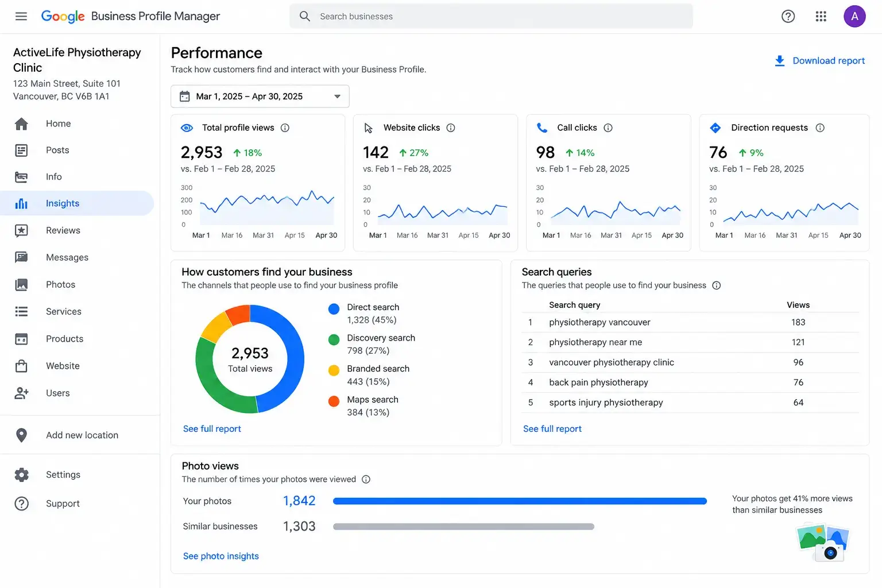
Task: Show info for Photo views
Action: tap(366, 479)
